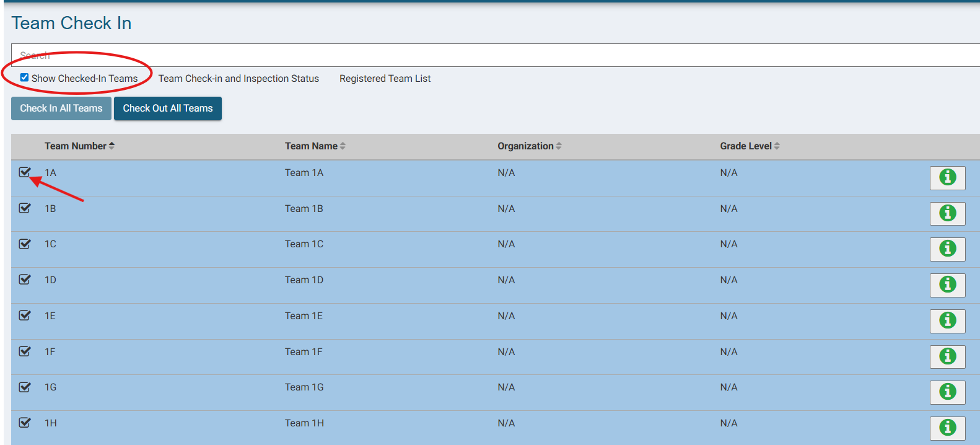Uncheck the check-in box for team 1A

[x=25, y=172]
